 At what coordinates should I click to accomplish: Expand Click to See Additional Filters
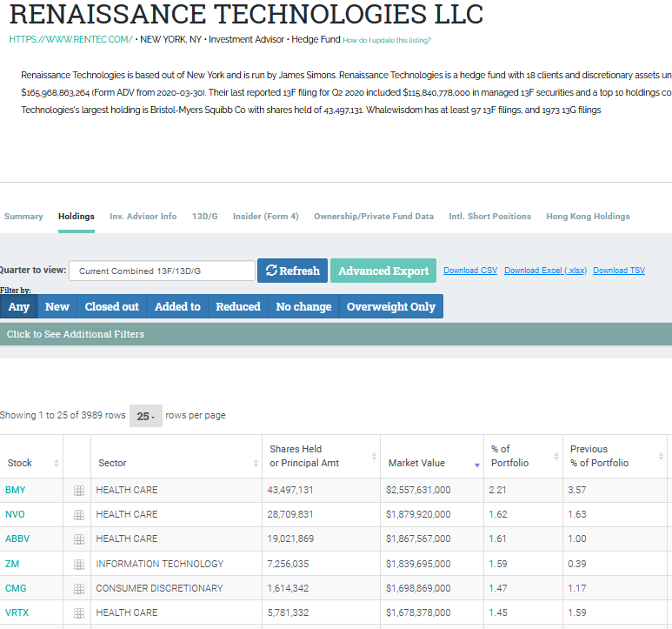[336, 334]
